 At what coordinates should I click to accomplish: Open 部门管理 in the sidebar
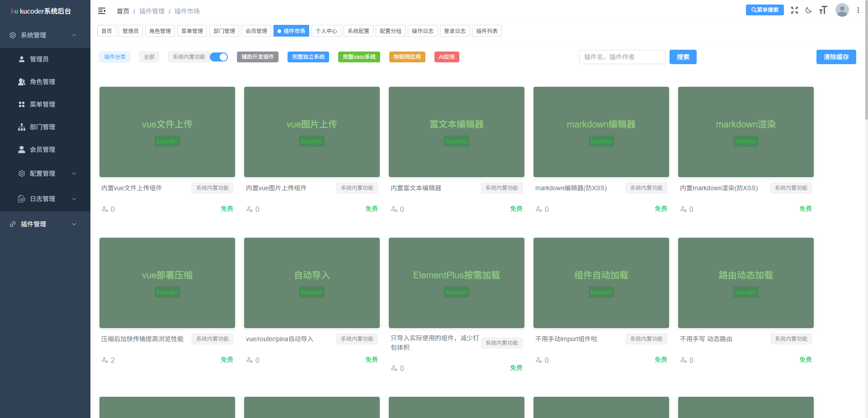click(42, 127)
